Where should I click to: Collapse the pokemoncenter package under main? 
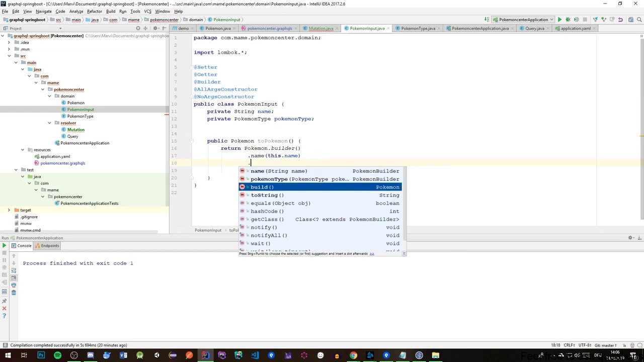tap(43, 89)
